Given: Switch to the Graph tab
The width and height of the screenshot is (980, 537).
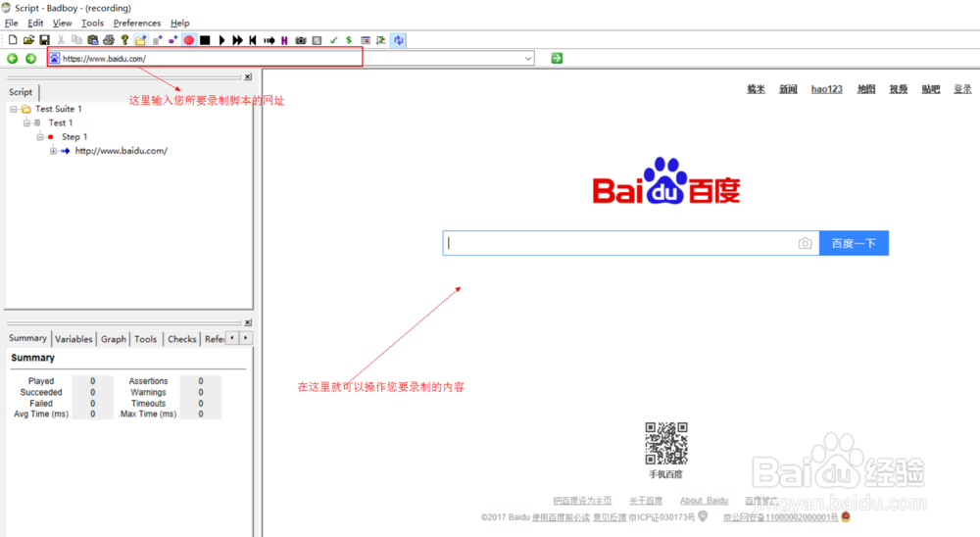Looking at the screenshot, I should click(x=113, y=339).
